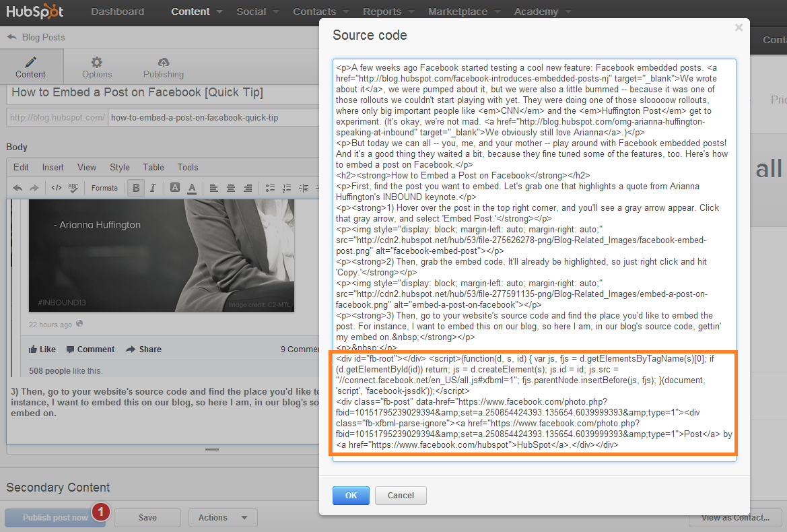The image size is (787, 532).
Task: Open the text color tool
Action: [192, 188]
